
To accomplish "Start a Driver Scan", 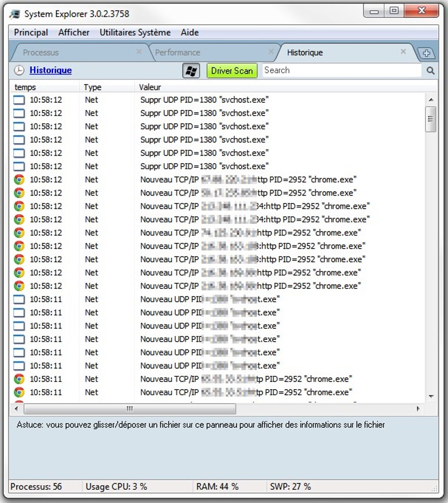I will (231, 70).
